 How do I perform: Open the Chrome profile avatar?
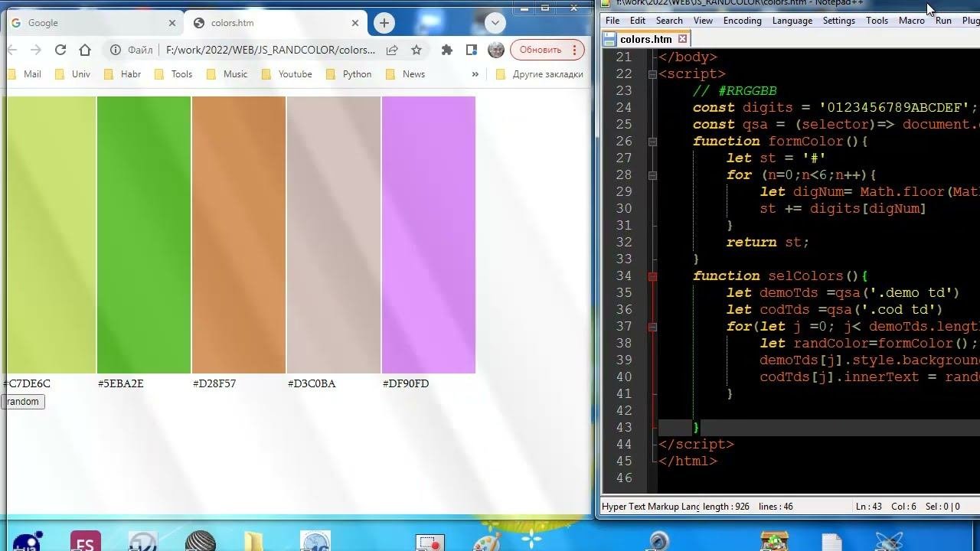(496, 50)
